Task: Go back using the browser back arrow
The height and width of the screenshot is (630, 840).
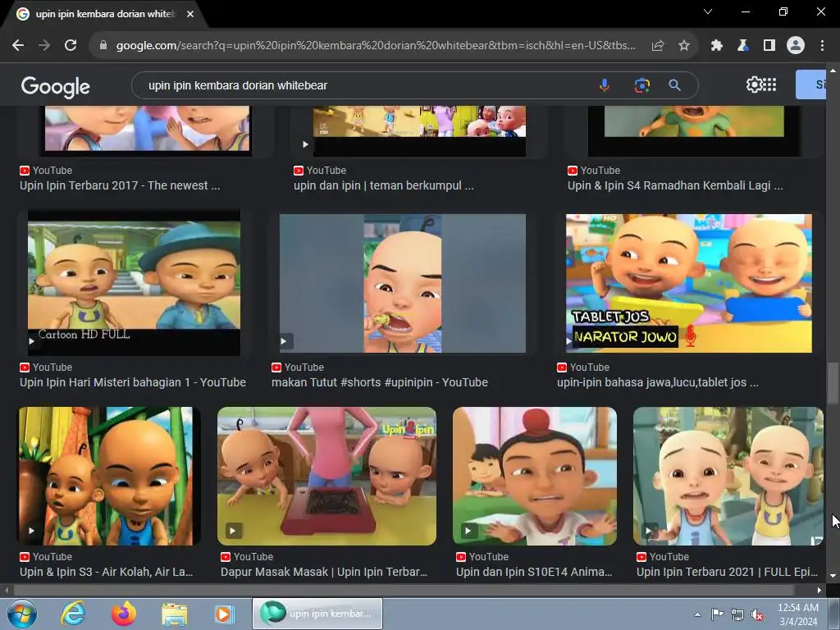Action: point(18,46)
